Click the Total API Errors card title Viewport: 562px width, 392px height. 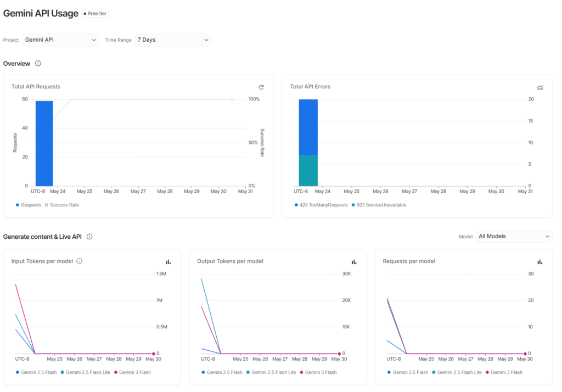coord(310,86)
